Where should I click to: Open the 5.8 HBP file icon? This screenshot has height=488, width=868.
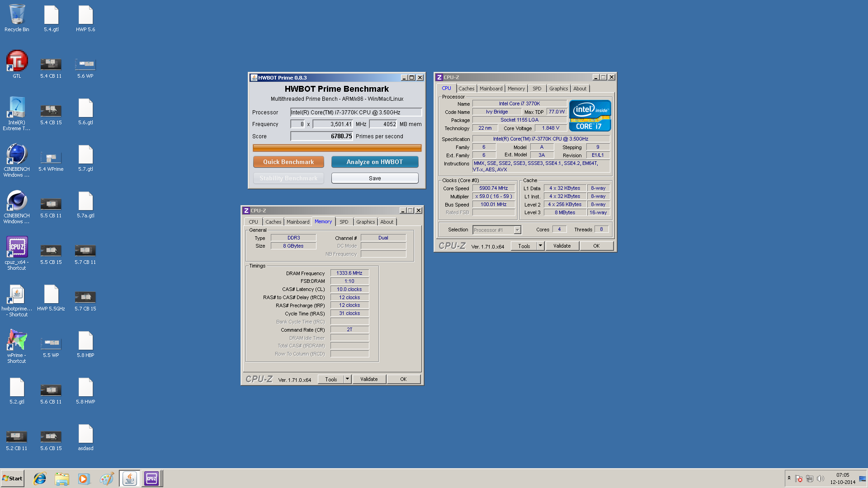point(85,344)
